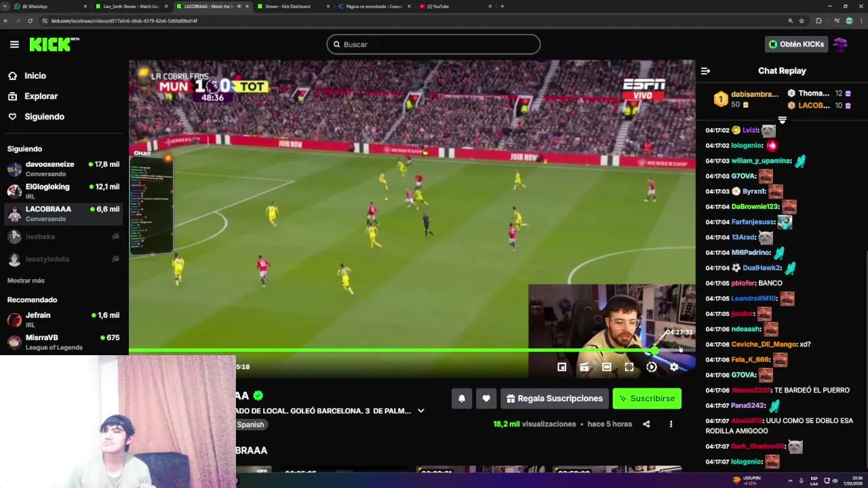This screenshot has width=868, height=488.
Task: Click Regala Suscripciones button
Action: click(555, 399)
